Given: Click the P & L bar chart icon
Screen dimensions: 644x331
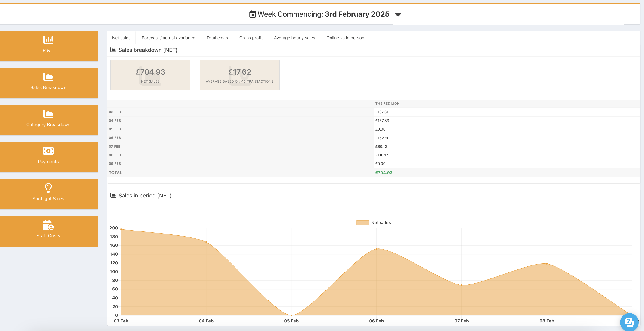Looking at the screenshot, I should pyautogui.click(x=48, y=40).
